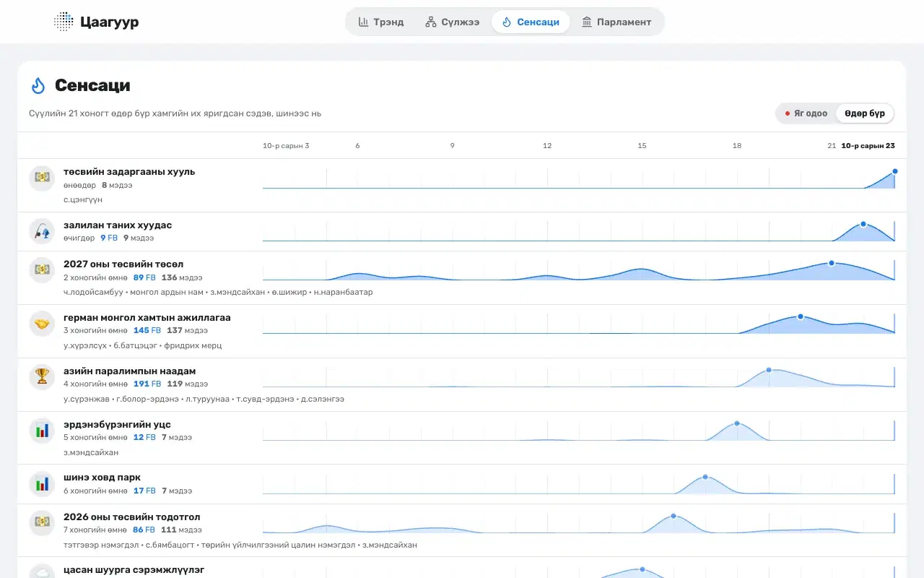Viewport: 924px width, 578px height.
Task: Click peak marker on эрдэнэбүрэнгийн уцс chart
Action: click(x=737, y=423)
